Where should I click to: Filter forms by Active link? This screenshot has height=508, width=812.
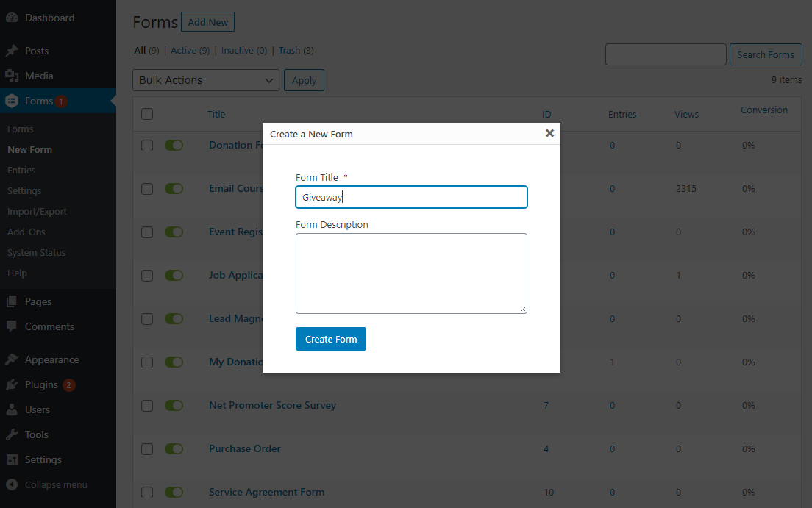pos(183,50)
